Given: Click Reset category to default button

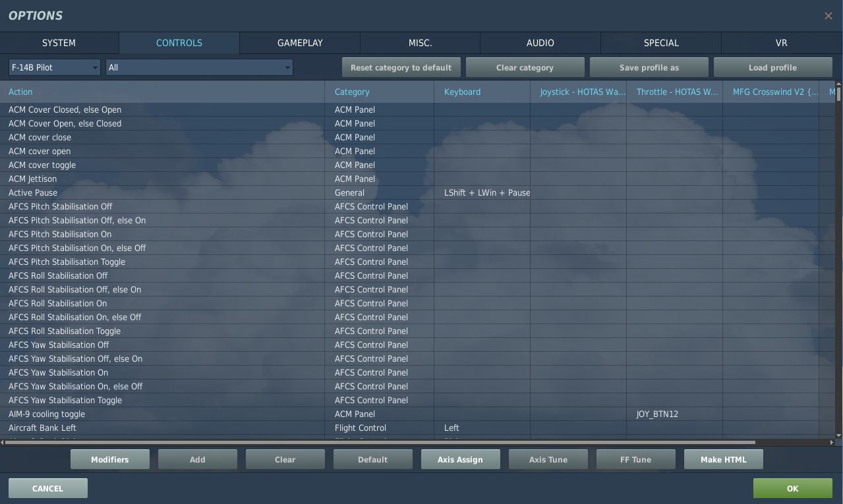Looking at the screenshot, I should [401, 67].
